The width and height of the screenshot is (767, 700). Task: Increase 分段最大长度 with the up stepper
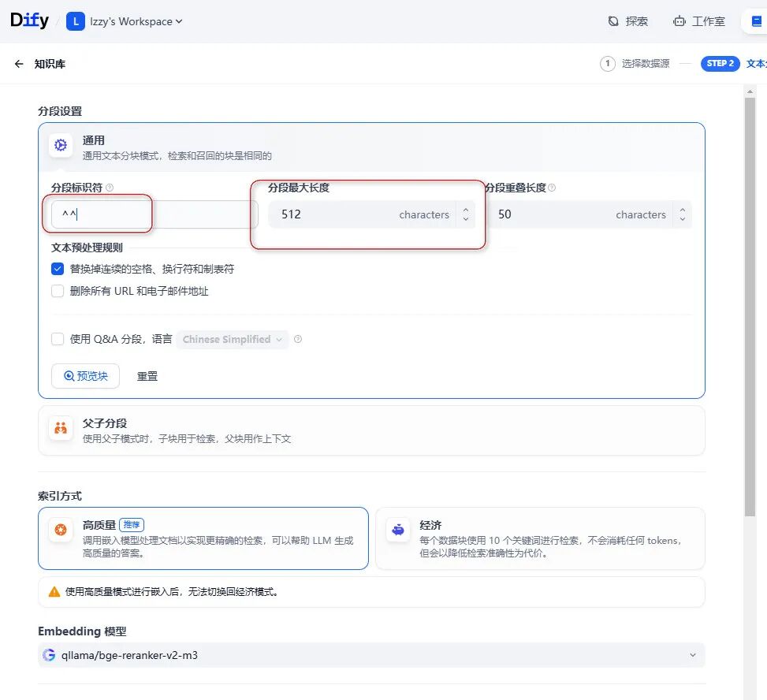click(466, 210)
